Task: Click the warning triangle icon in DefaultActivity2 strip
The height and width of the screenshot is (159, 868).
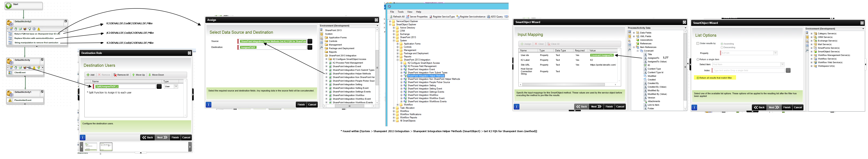Action: click(39, 29)
